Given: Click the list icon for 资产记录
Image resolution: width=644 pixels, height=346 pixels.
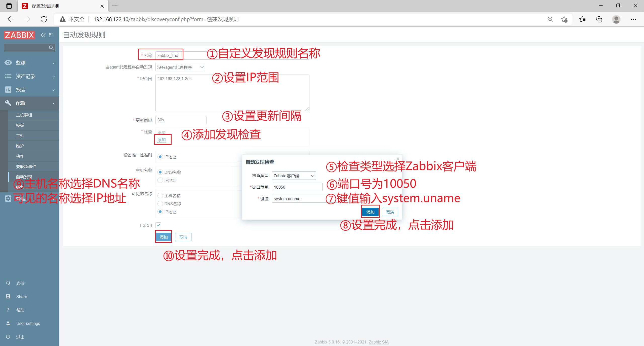Looking at the screenshot, I should pos(8,76).
